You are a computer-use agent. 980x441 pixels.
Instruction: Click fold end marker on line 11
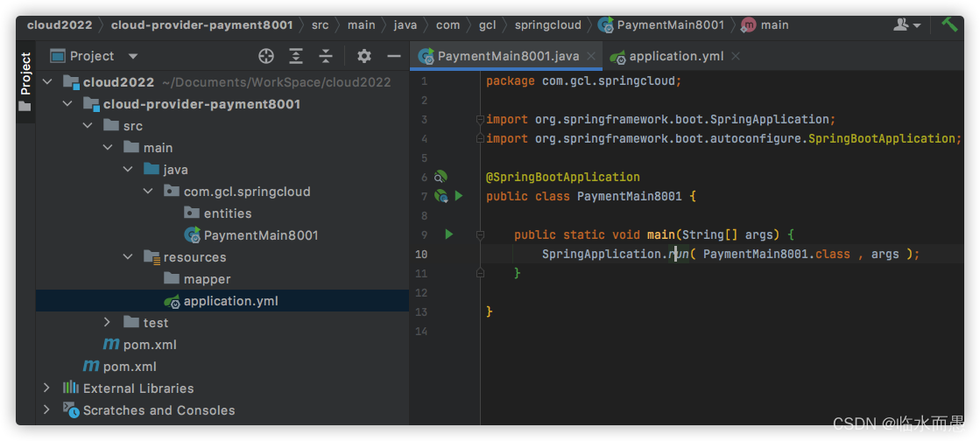click(x=480, y=273)
